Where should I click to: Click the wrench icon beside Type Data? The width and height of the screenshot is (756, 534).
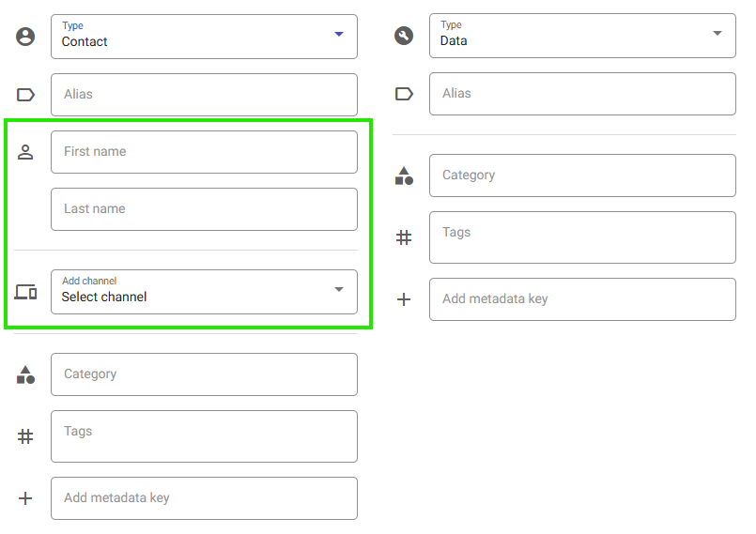point(404,36)
